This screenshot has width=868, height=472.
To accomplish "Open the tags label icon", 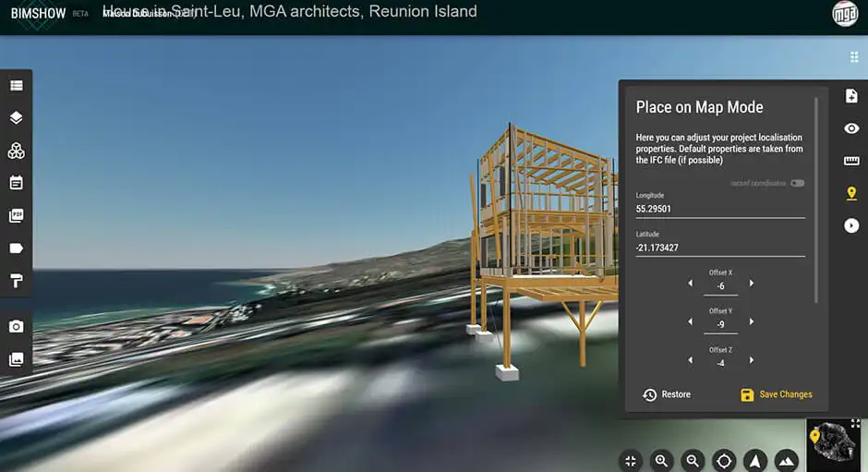I will point(16,248).
